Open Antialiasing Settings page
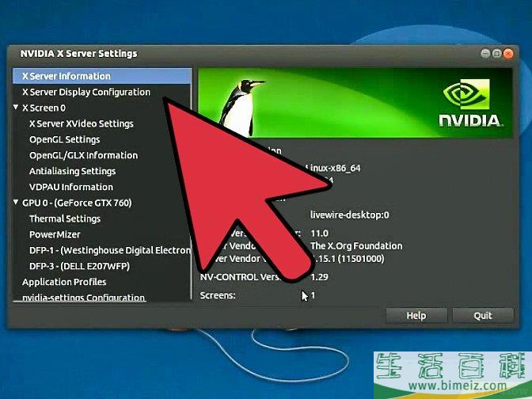The width and height of the screenshot is (532, 399). tap(72, 171)
